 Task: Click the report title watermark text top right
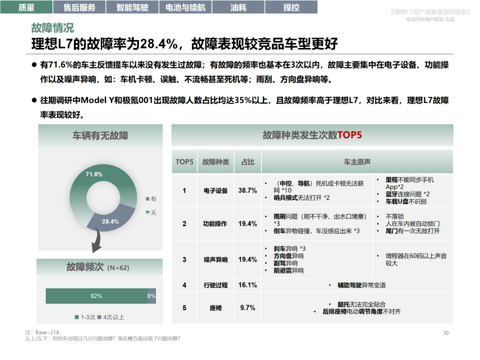[x=430, y=12]
